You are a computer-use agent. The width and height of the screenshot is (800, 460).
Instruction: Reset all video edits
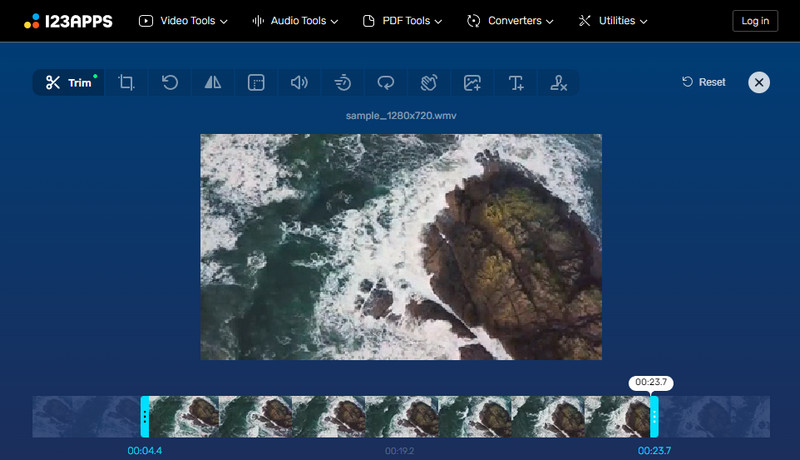tap(704, 82)
